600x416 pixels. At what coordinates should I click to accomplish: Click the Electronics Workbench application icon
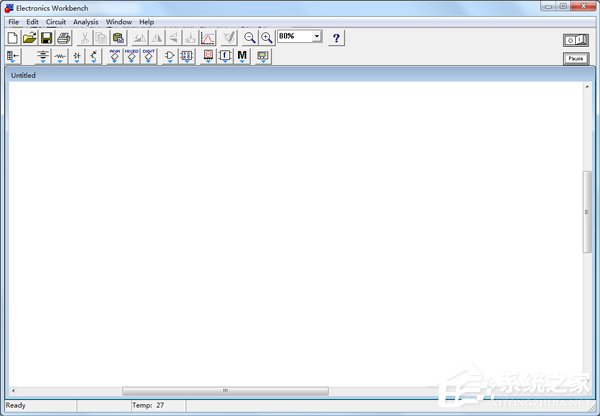tap(8, 8)
